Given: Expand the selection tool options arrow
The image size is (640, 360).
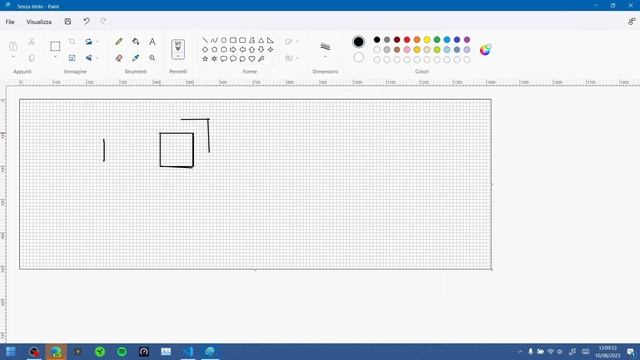Looking at the screenshot, I should tap(55, 57).
